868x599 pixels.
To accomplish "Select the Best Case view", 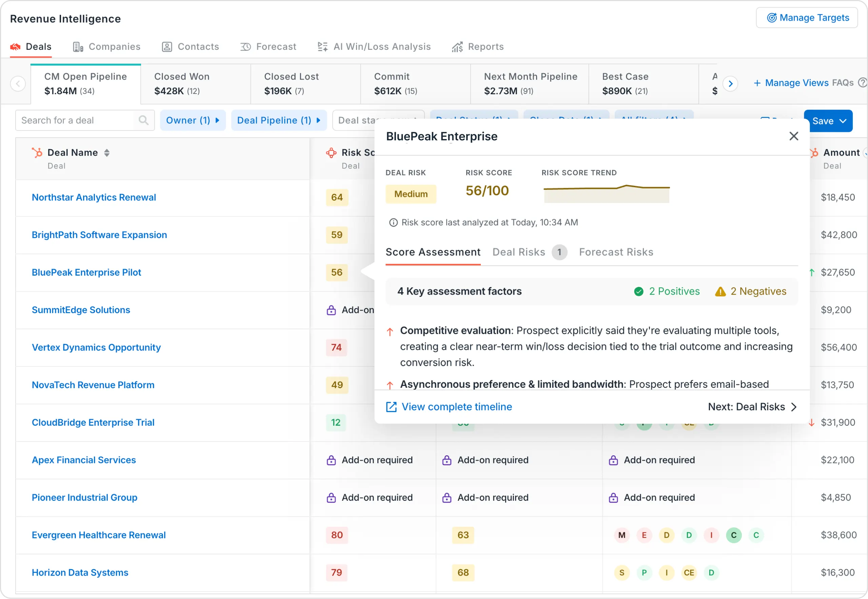I will [644, 84].
